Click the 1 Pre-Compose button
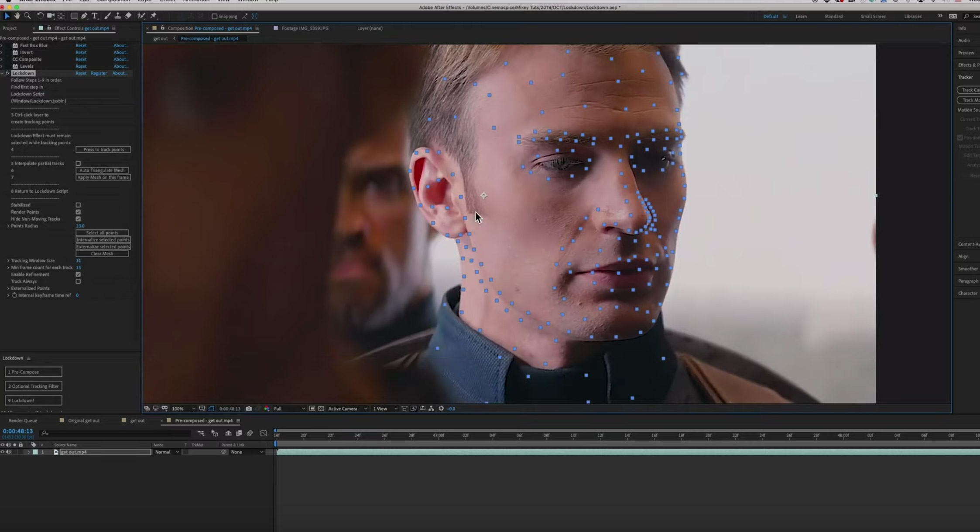The height and width of the screenshot is (532, 980). pos(34,372)
